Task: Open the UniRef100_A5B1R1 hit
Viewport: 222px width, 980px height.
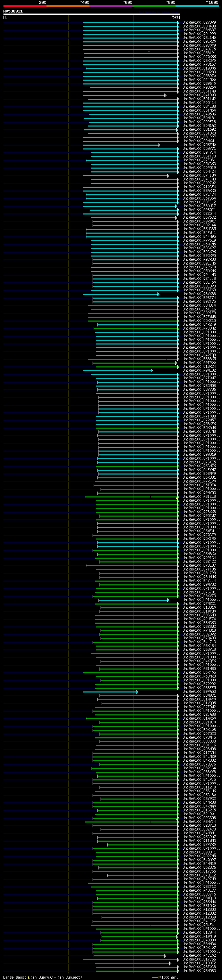Action: tap(199, 53)
